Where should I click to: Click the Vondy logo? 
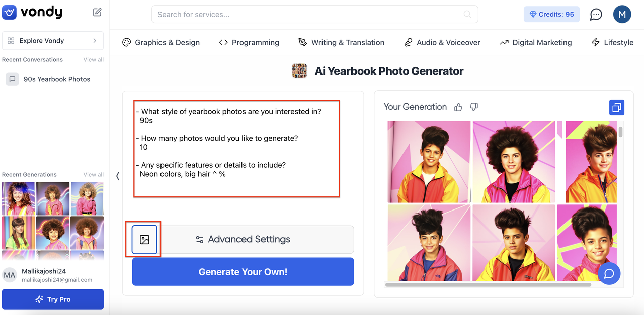pos(32,12)
